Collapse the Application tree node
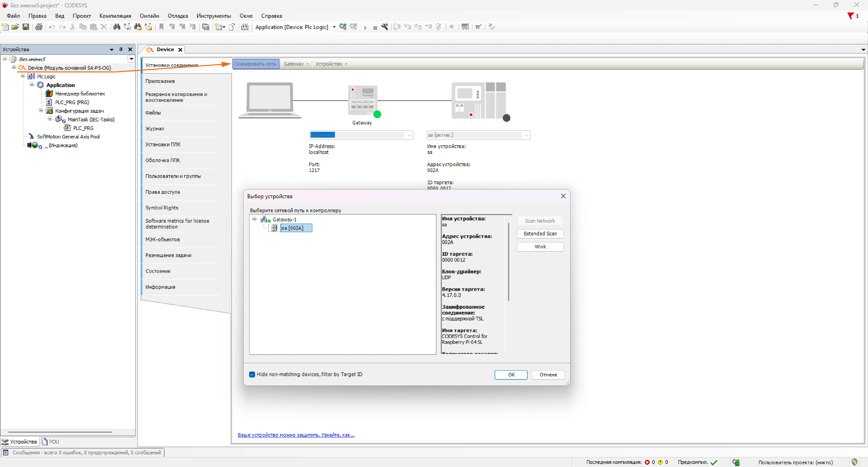The width and height of the screenshot is (868, 467). (x=32, y=84)
